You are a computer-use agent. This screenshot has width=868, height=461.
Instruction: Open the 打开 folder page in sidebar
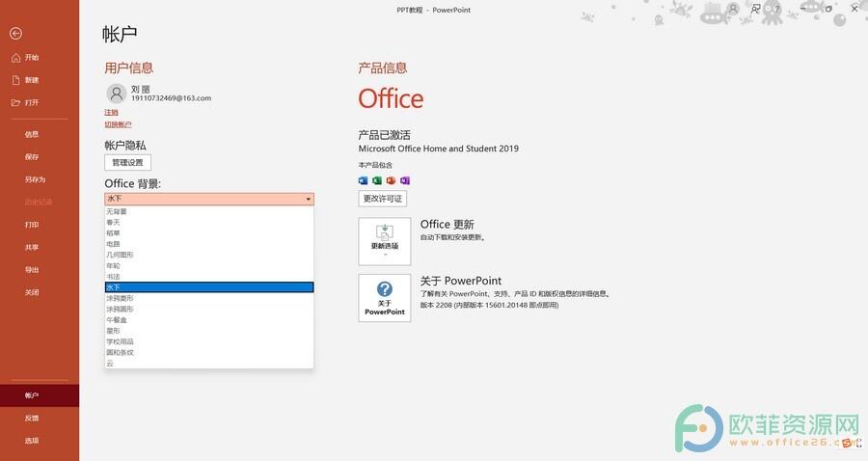25,103
